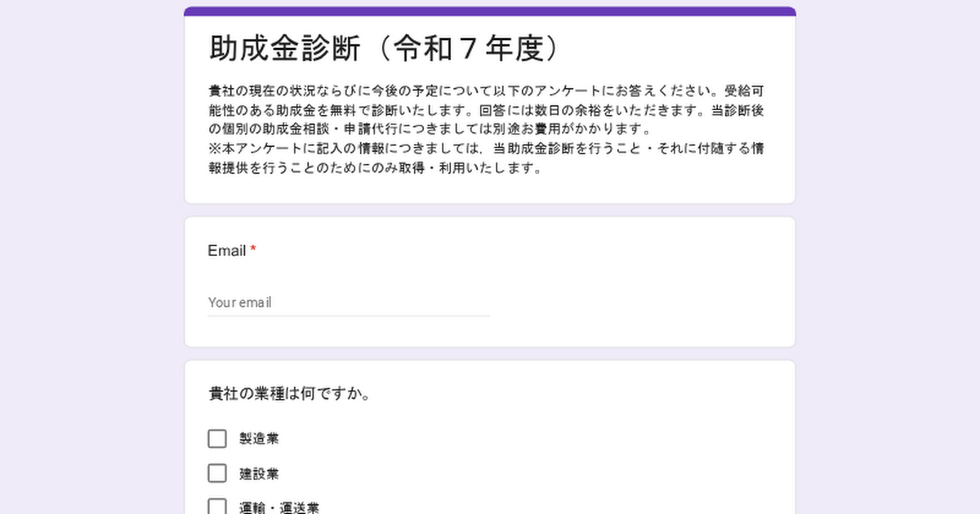980x514 pixels.
Task: Check the 製造業 checkbox
Action: pos(217,439)
